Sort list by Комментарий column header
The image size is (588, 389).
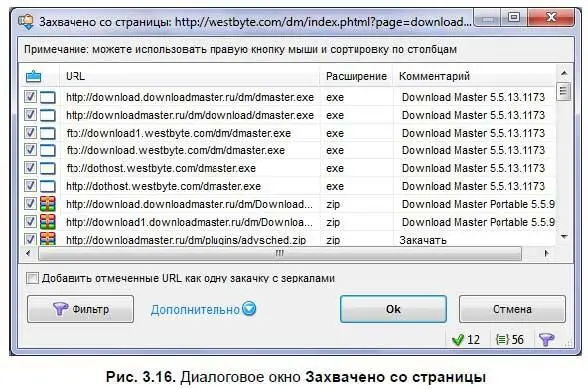click(x=474, y=76)
